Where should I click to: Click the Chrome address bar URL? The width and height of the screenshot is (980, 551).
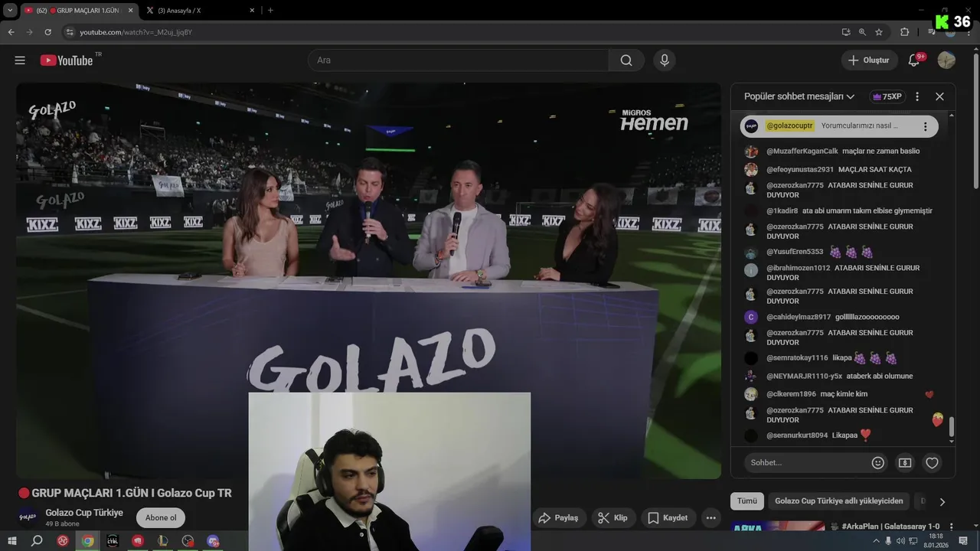click(x=136, y=32)
